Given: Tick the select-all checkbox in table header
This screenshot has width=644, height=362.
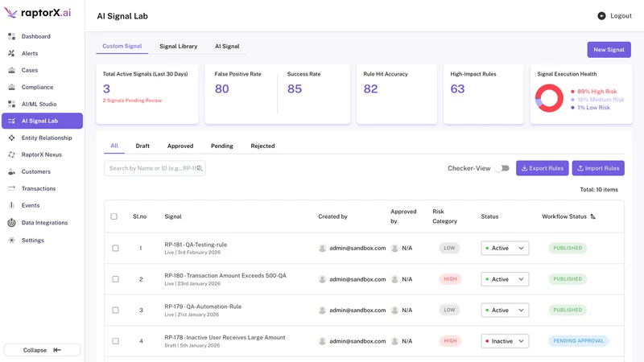Looking at the screenshot, I should pos(114,216).
